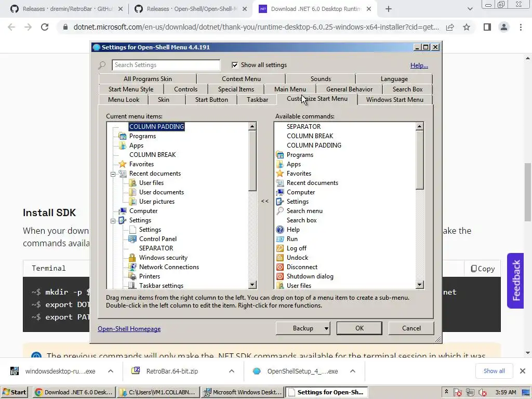Open Sounds tab
This screenshot has height=399, width=532.
321,79
